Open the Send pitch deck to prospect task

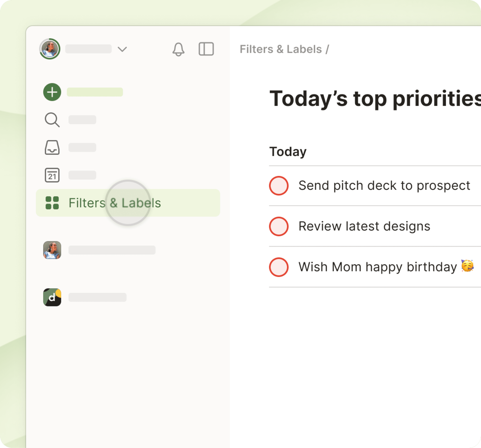(384, 186)
